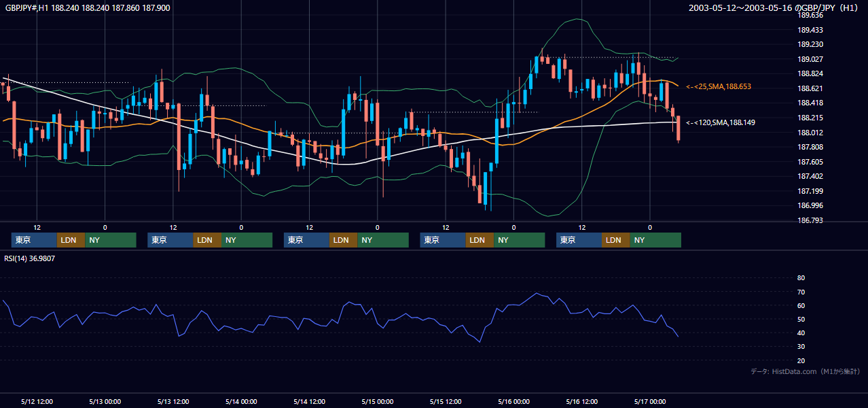Image resolution: width=868 pixels, height=408 pixels.
Task: Select the 5/16 12:00 time axis label
Action: 581,401
